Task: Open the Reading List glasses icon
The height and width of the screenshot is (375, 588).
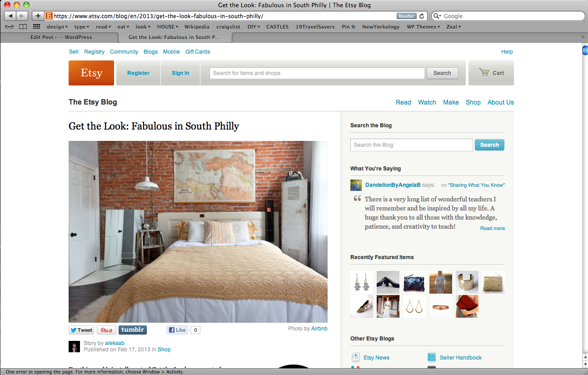Action: pos(10,27)
